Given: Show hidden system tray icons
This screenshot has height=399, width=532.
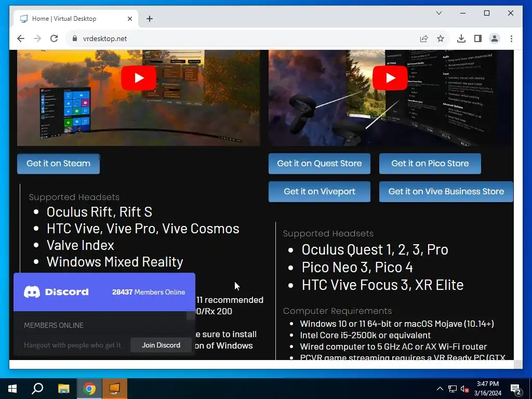Looking at the screenshot, I should 440,389.
